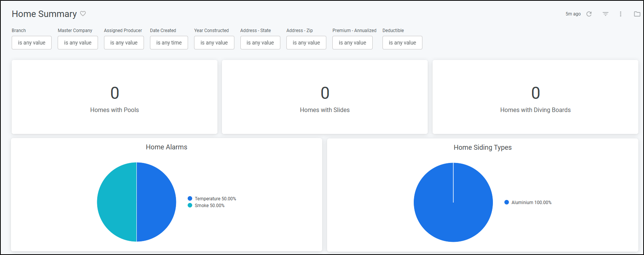Open the Address - State filter value

click(260, 43)
